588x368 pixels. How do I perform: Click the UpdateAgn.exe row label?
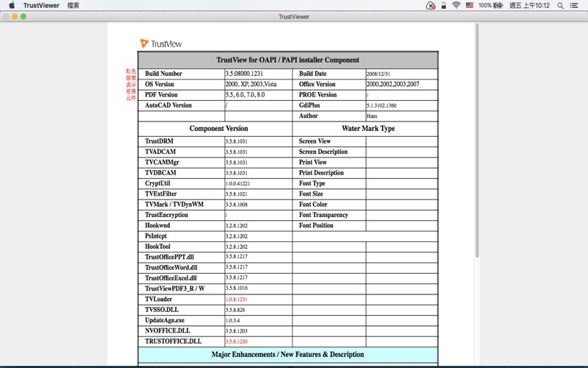165,320
